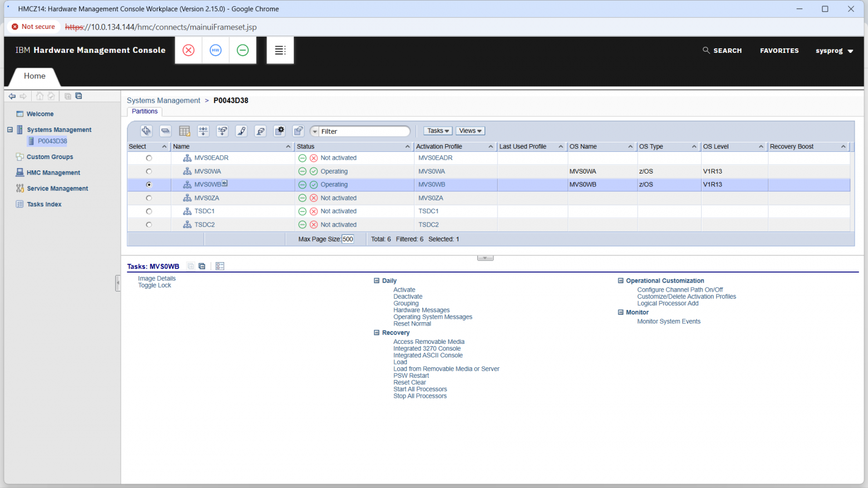
Task: Collapse the Operational Customization task group
Action: pos(621,281)
